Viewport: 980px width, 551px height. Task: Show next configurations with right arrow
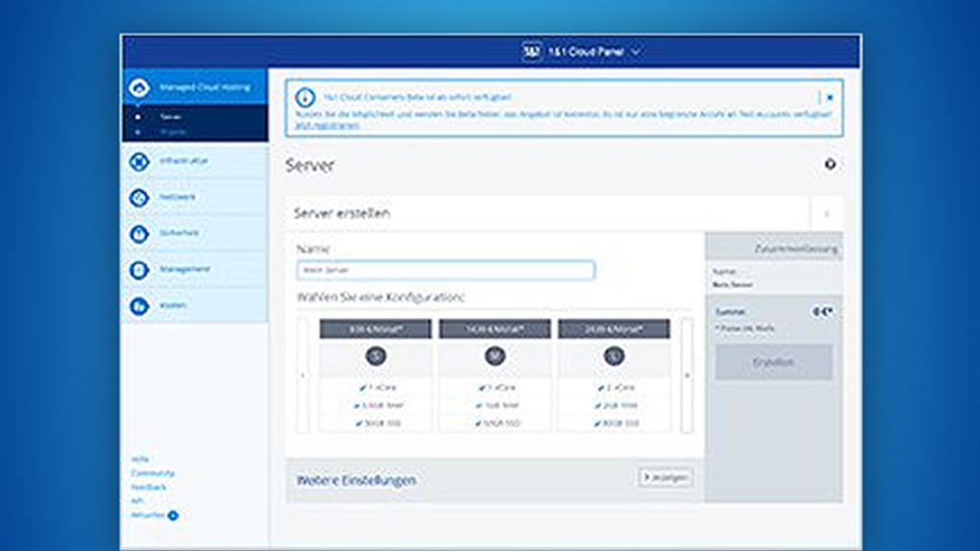tap(687, 375)
